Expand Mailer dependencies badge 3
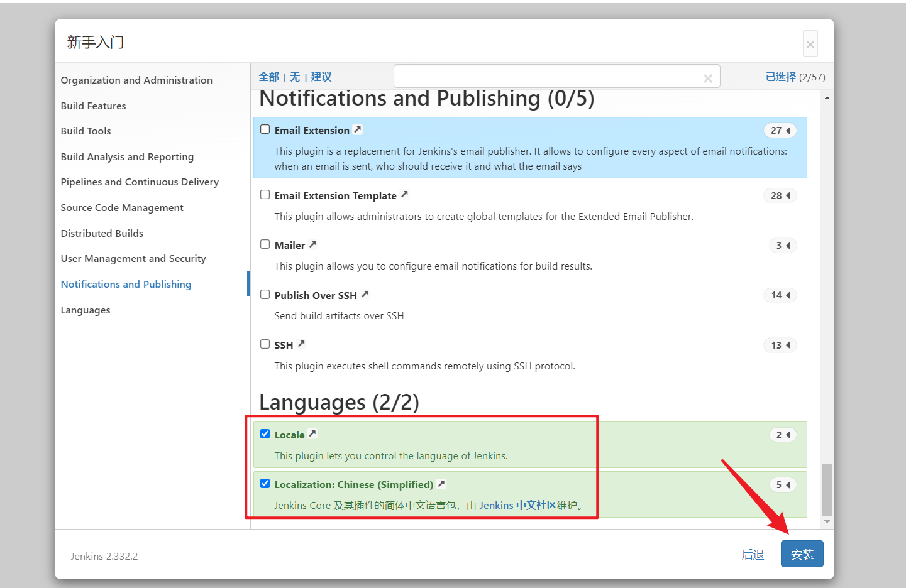 click(x=783, y=245)
